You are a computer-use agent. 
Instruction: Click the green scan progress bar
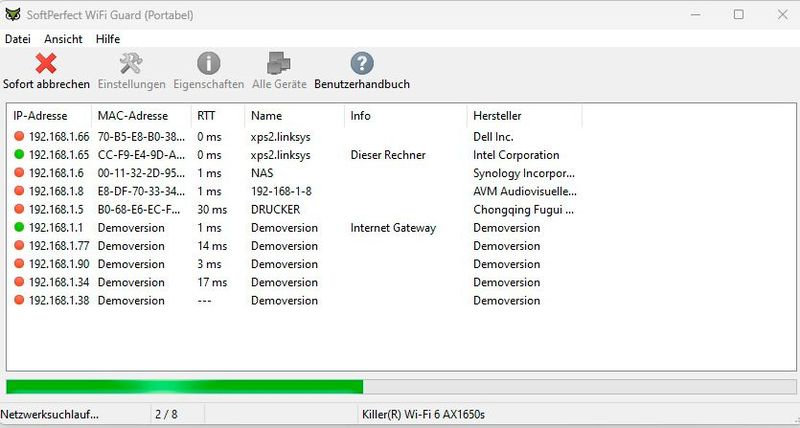point(184,387)
